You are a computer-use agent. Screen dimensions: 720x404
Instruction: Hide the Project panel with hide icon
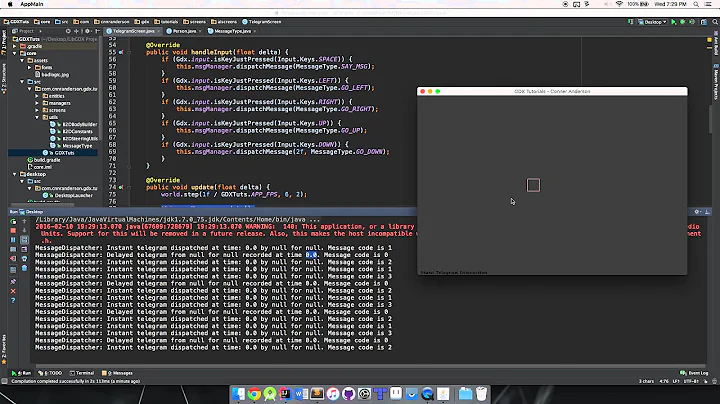pyautogui.click(x=97, y=31)
